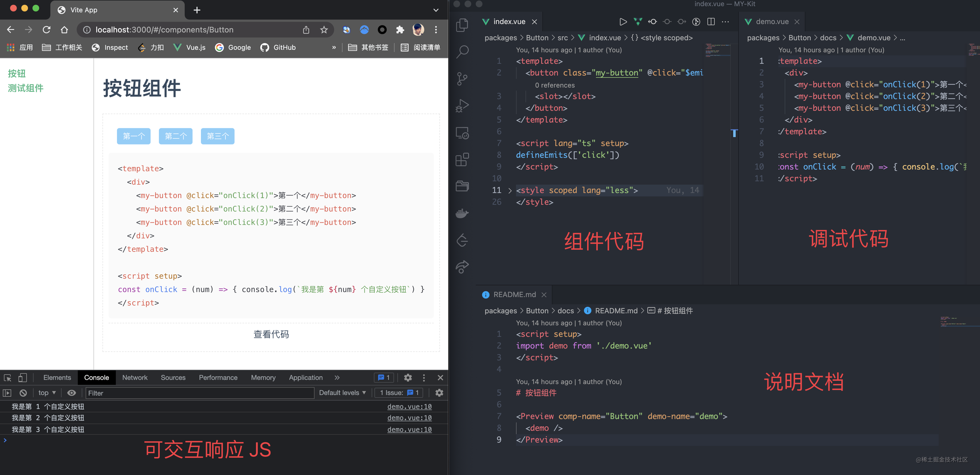Toggle live expression eye icon in console
980x475 pixels.
[72, 393]
